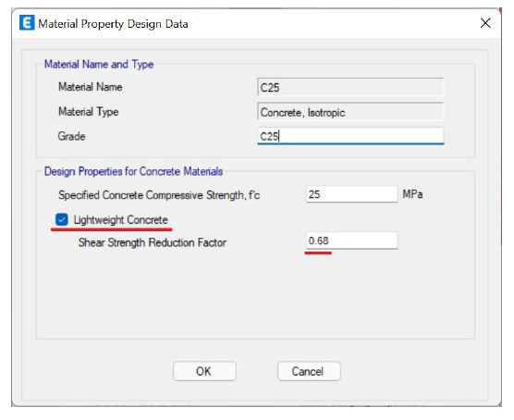Dismiss dialog with Cancel button
This screenshot has width=514, height=420.
click(x=309, y=371)
